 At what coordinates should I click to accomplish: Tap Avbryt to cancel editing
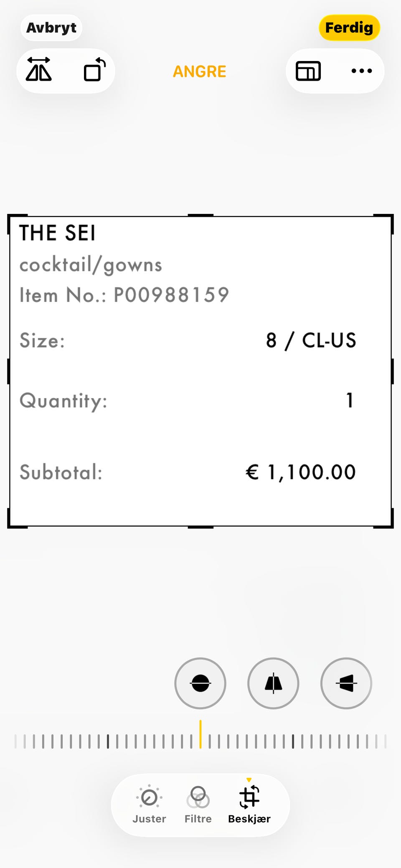[51, 28]
